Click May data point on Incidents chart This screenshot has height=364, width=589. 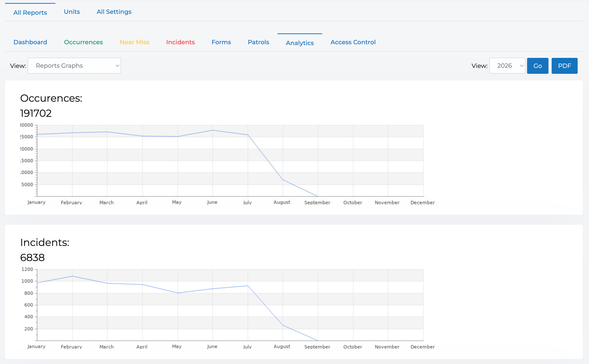coord(178,293)
